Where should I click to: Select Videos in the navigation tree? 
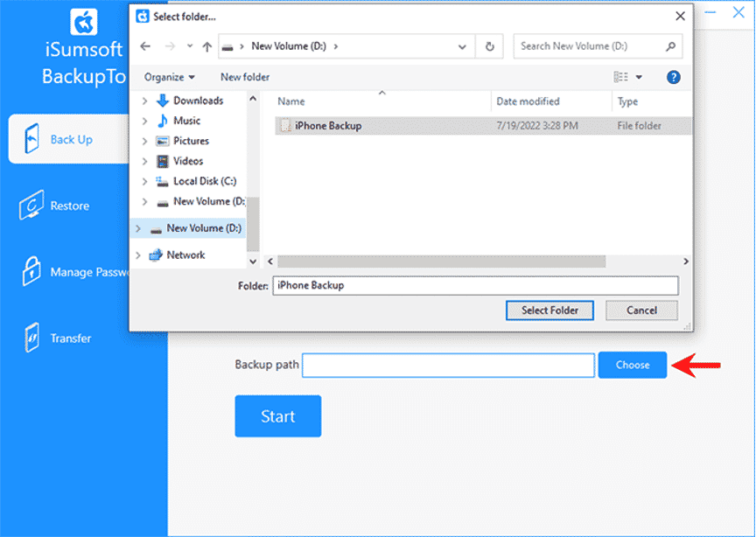click(x=188, y=161)
